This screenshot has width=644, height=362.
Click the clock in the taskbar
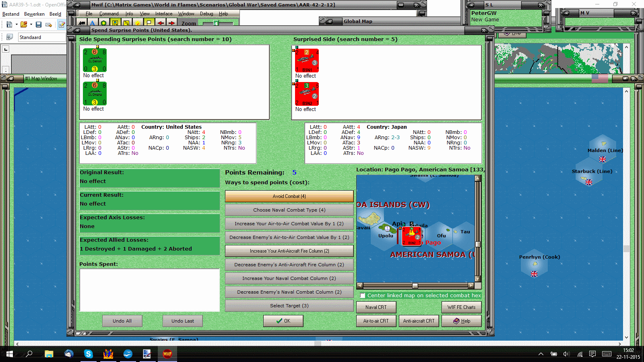(x=628, y=354)
